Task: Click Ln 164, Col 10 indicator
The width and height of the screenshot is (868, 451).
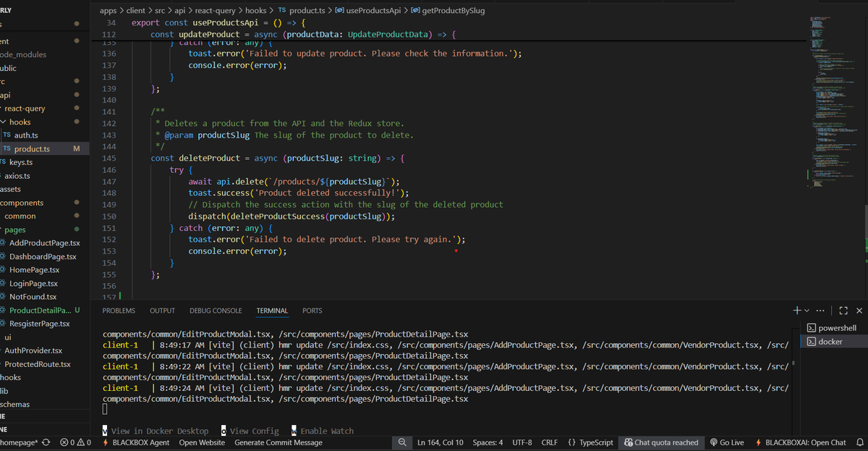Action: 440,442
